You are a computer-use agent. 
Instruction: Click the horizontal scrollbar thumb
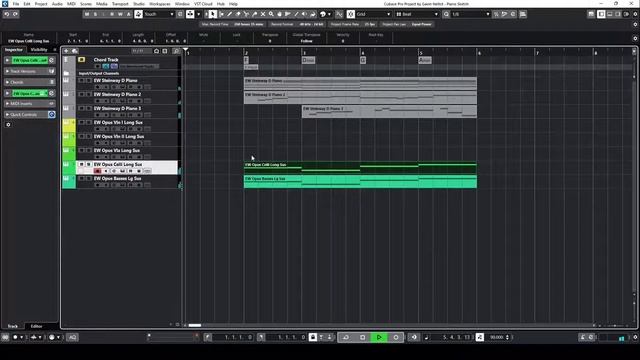(x=195, y=325)
